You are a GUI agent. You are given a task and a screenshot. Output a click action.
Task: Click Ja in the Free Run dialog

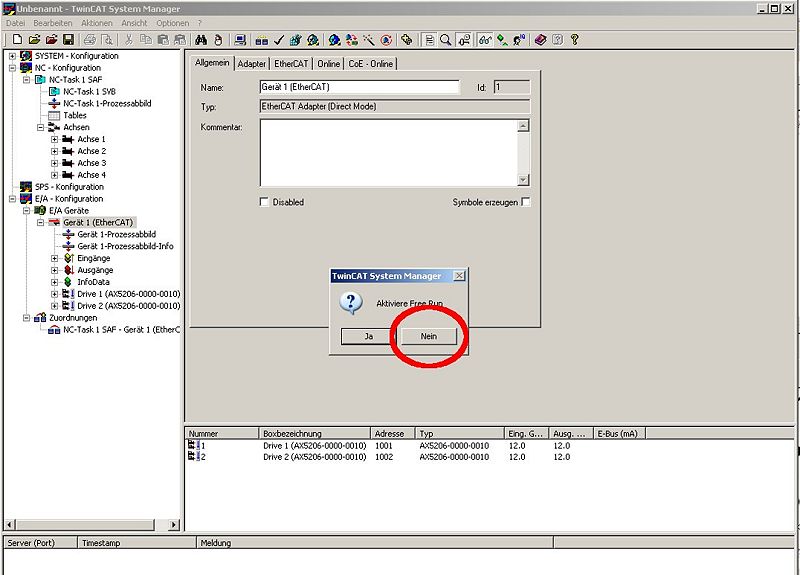(368, 336)
